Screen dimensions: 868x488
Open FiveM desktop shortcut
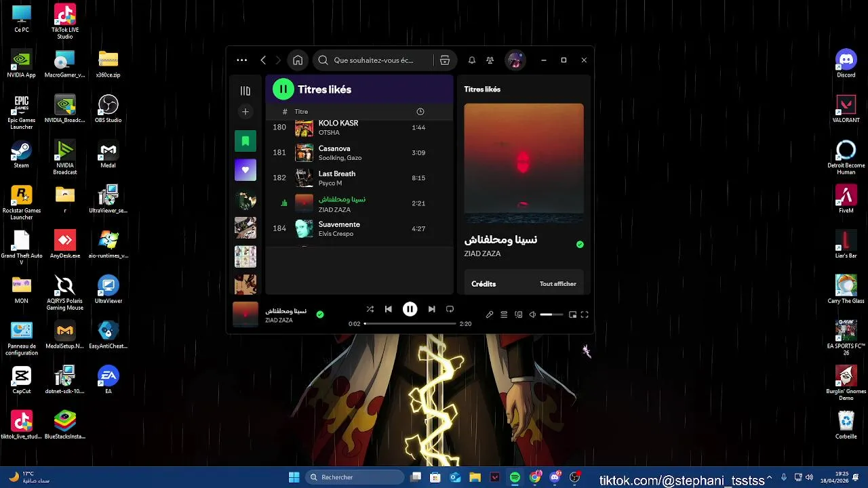[846, 199]
